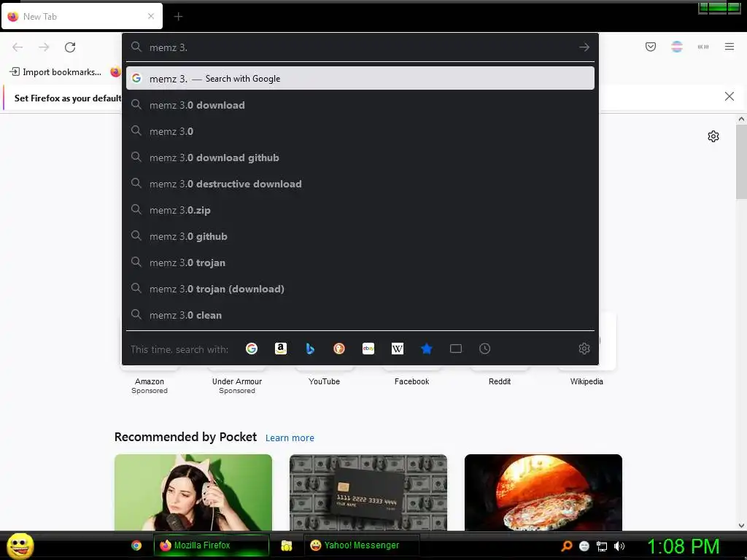This screenshot has width=747, height=560.
Task: Open the YouTube top site shortcut
Action: click(x=325, y=381)
